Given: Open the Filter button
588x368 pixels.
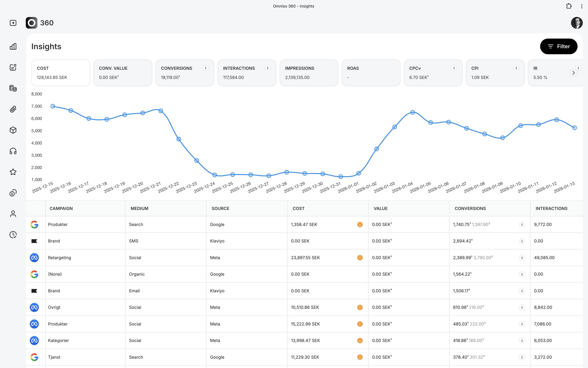Looking at the screenshot, I should tap(559, 46).
